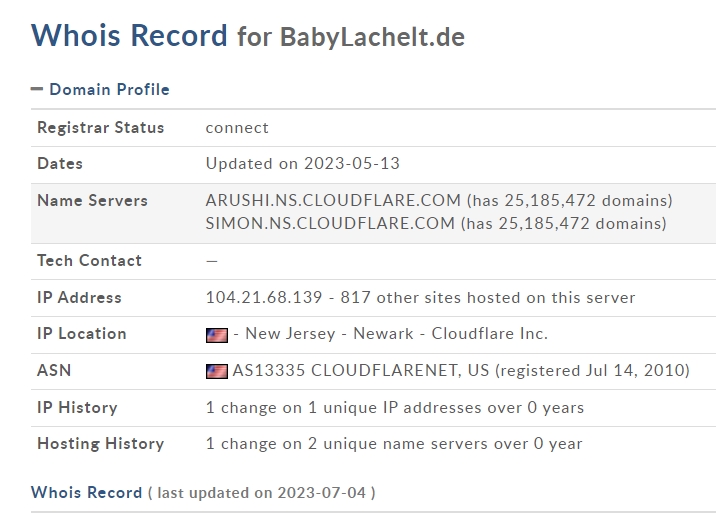Click the Whois Record section heading
The image size is (716, 513).
click(x=86, y=492)
